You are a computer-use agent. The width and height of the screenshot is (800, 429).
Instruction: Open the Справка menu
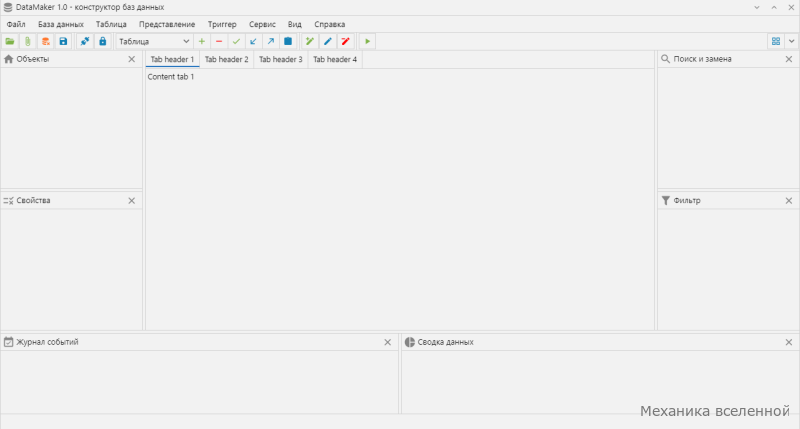330,24
